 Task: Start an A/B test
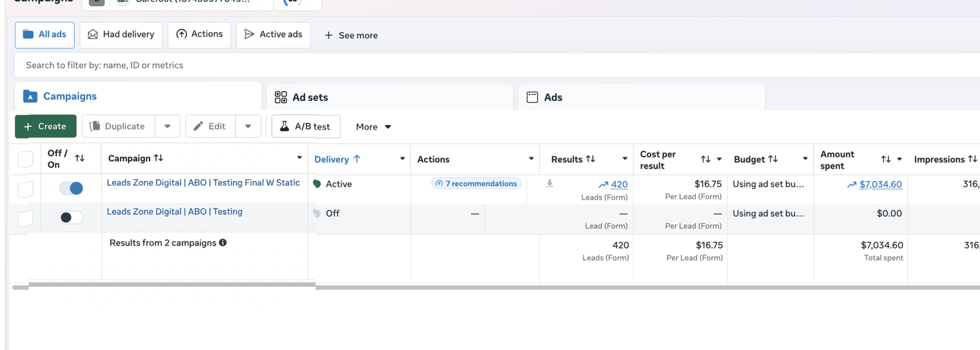(x=306, y=126)
